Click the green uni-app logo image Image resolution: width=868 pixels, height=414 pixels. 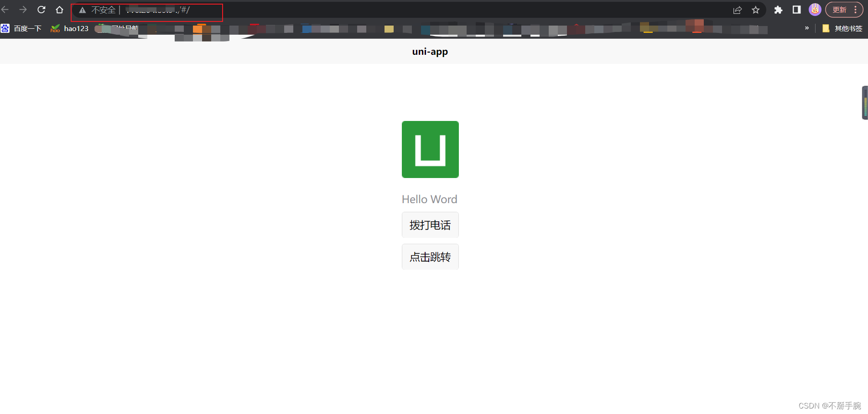point(430,149)
